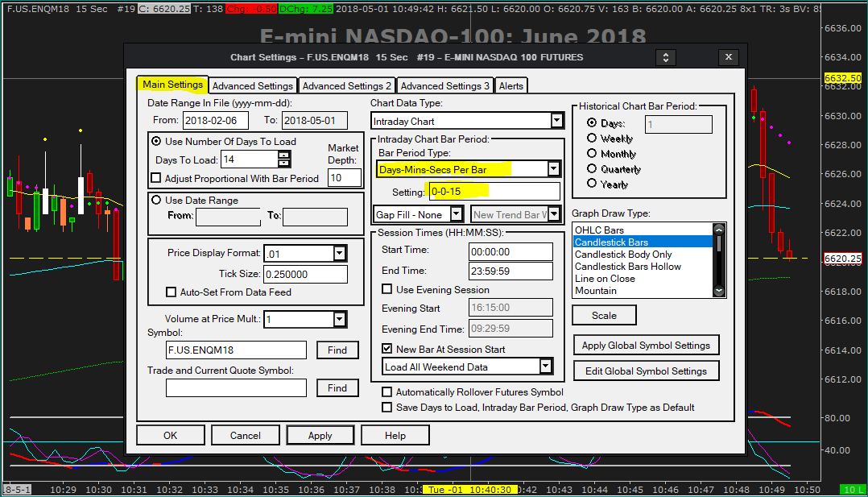
Task: Open the Chart Data Type dropdown
Action: pos(556,120)
